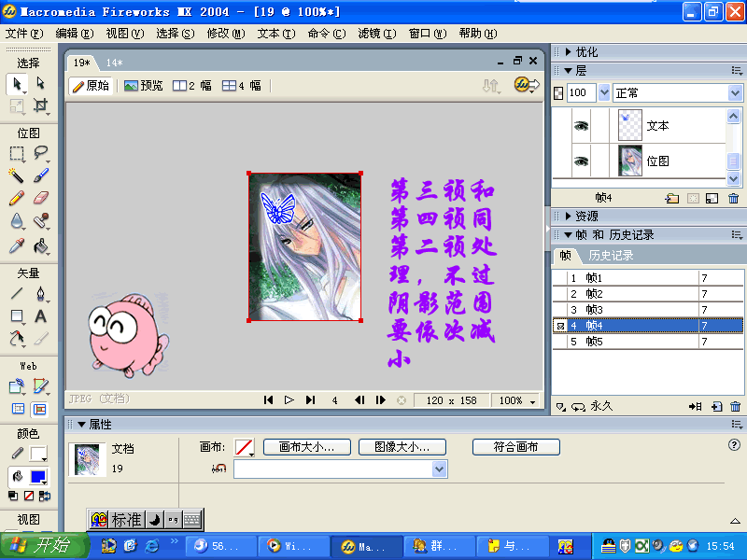Select the Line tool
747x560 pixels.
click(x=17, y=293)
